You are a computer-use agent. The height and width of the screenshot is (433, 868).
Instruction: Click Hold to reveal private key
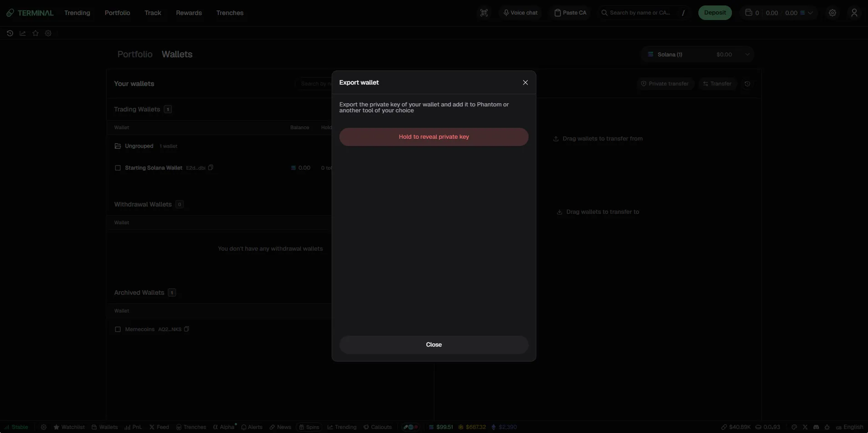coord(434,137)
